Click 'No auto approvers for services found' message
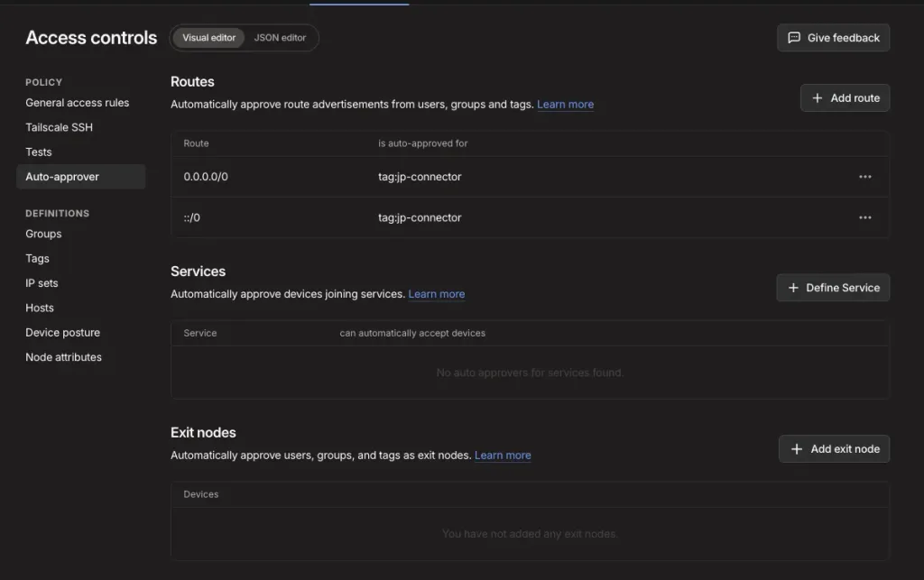The width and height of the screenshot is (924, 580). 530,373
